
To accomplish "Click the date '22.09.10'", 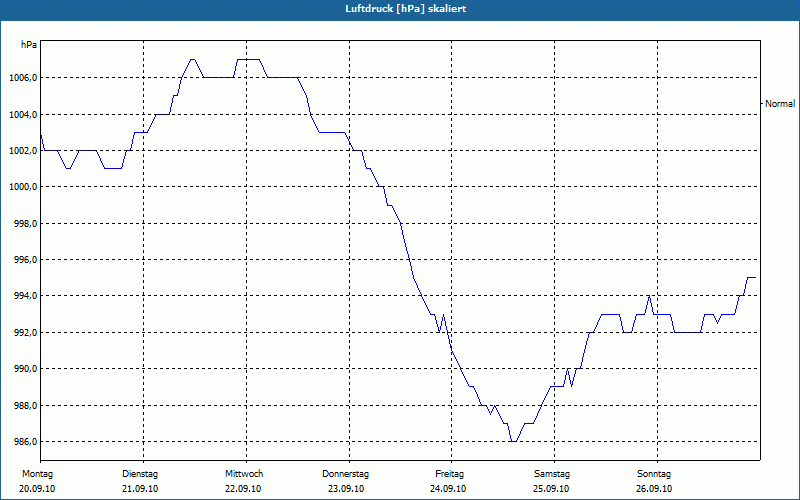I will [243, 489].
